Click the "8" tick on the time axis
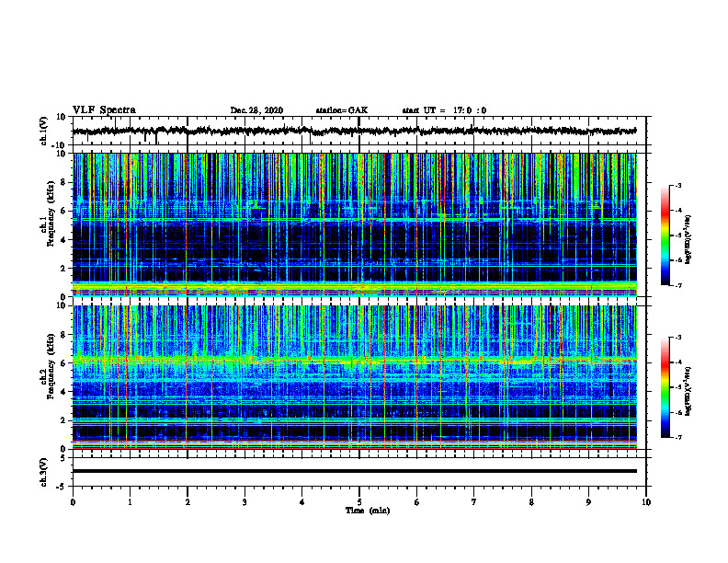Image resolution: width=728 pixels, height=563 pixels. coord(531,502)
